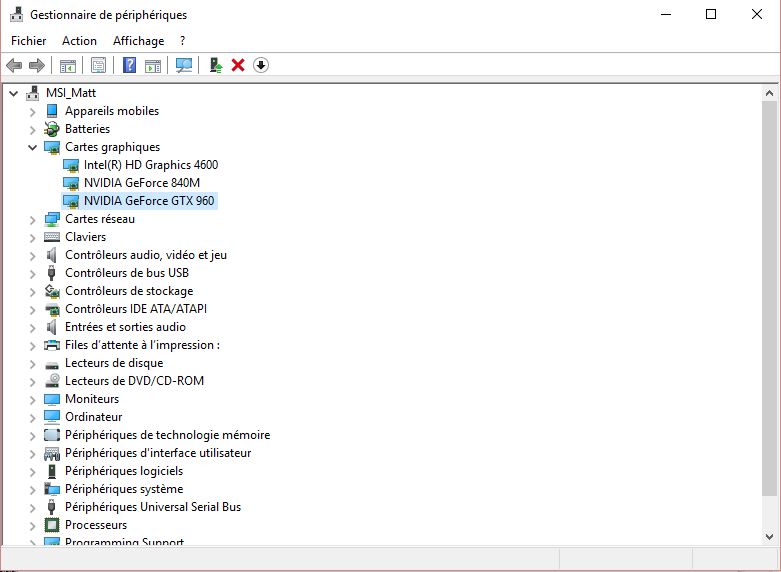Select the Intel(R) HD Graphics 4600 entry
Screen dimensions: 781x572
pyautogui.click(x=151, y=165)
